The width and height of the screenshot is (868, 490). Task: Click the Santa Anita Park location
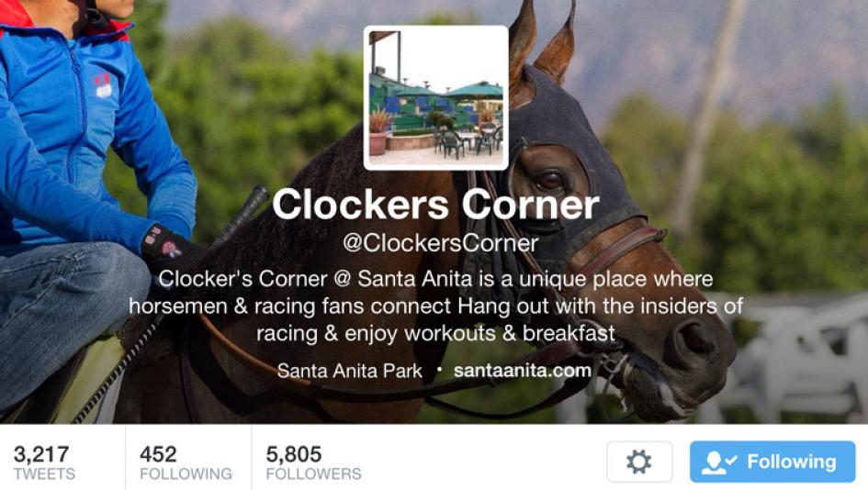click(349, 371)
